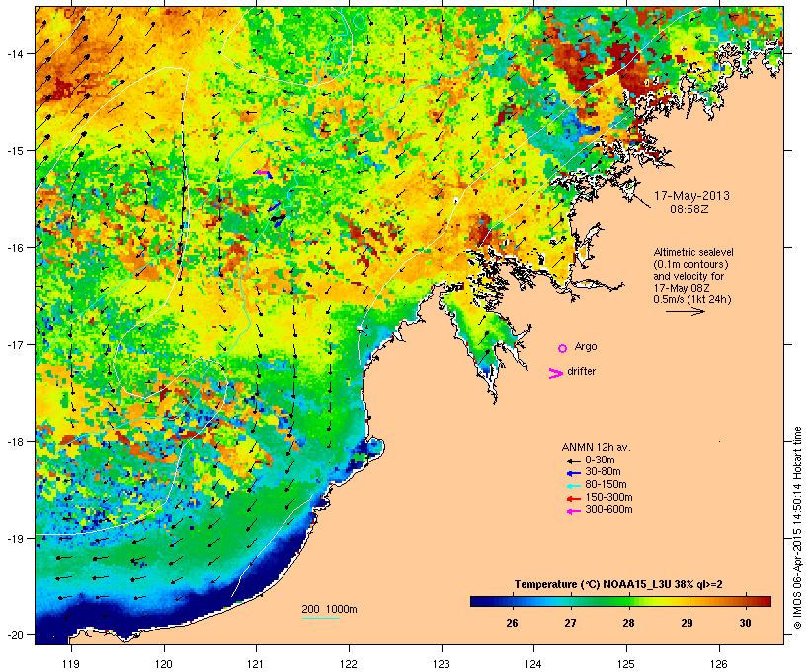The image size is (810, 672).
Task: Click longitude axis label 122
Action: [349, 664]
